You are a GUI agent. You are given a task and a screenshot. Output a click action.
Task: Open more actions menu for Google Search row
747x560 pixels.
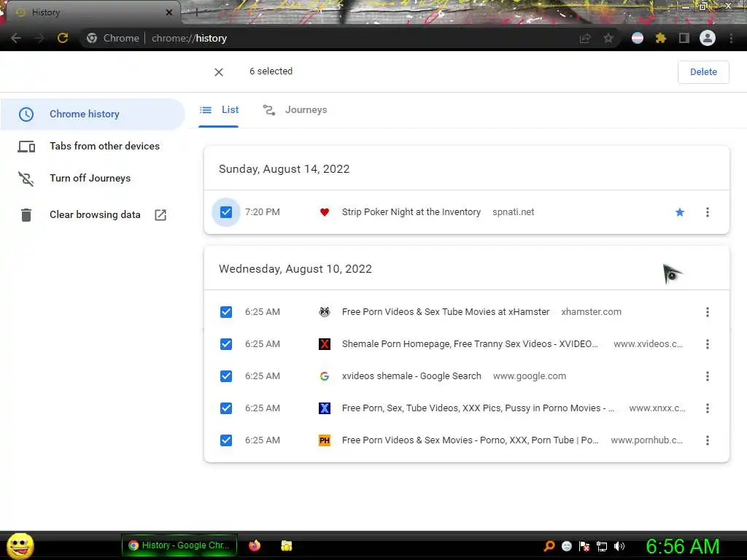click(708, 376)
